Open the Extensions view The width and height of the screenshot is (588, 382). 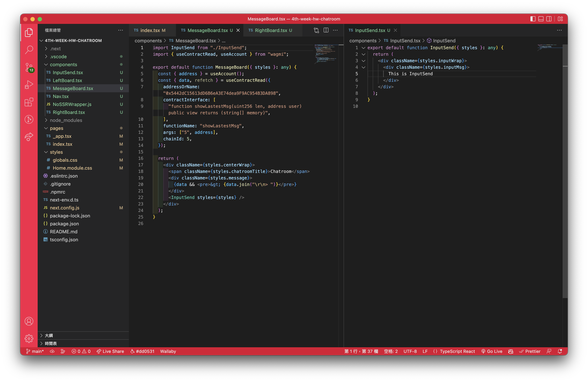29,102
